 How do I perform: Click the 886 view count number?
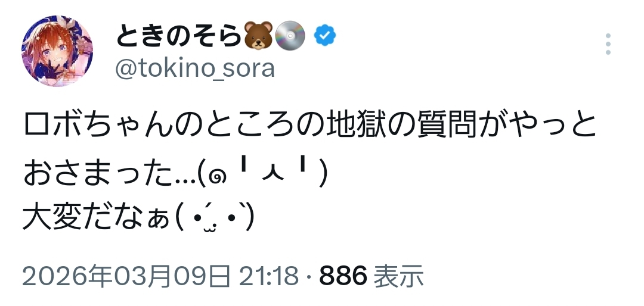342,276
